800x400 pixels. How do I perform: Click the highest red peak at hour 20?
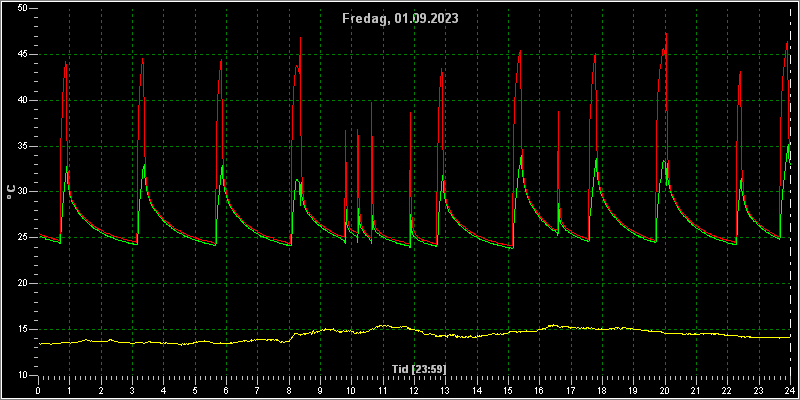[666, 35]
